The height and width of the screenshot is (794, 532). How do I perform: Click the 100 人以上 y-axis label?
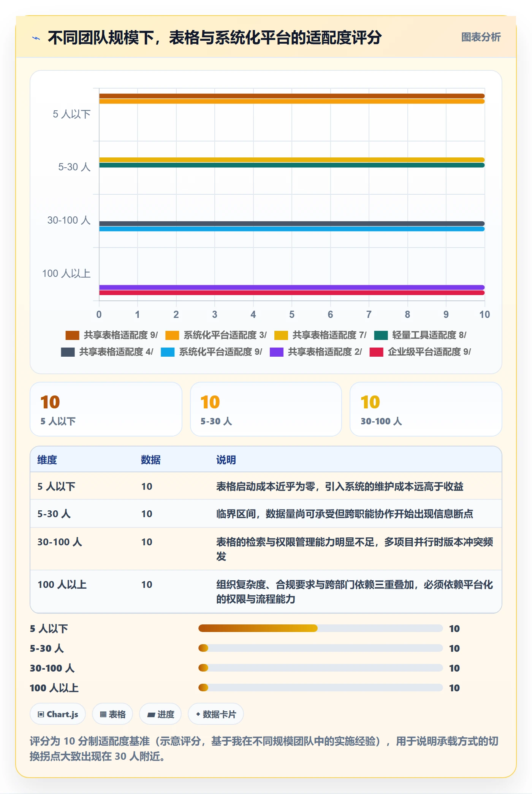pyautogui.click(x=66, y=273)
